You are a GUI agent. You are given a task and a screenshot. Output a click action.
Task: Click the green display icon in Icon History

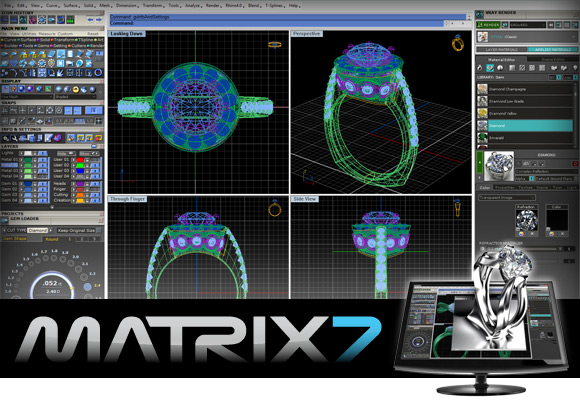[x=70, y=19]
